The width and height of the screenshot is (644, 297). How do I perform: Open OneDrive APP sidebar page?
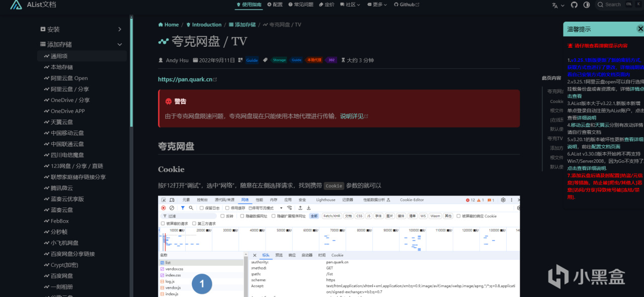82,111
